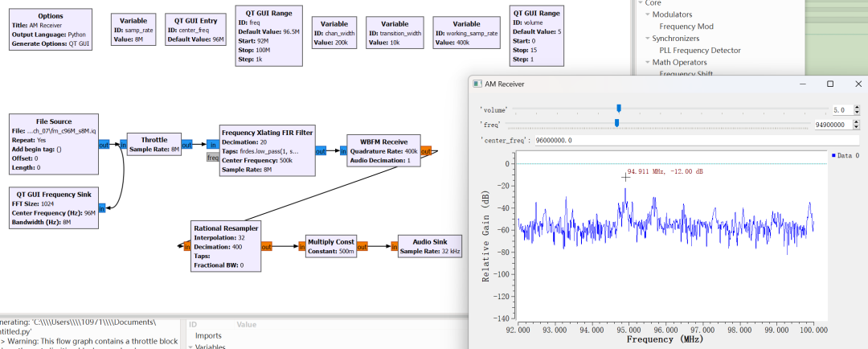Click the AM Receiver window title icon

pos(477,84)
